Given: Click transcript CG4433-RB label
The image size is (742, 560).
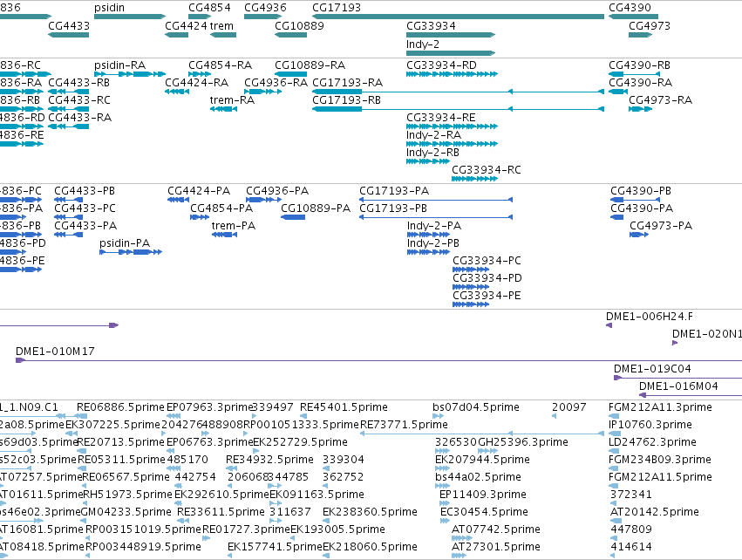Looking at the screenshot, I should (x=79, y=83).
